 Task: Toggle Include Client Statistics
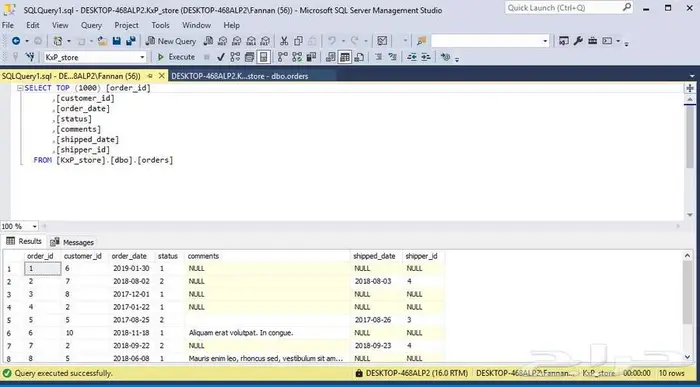point(311,57)
